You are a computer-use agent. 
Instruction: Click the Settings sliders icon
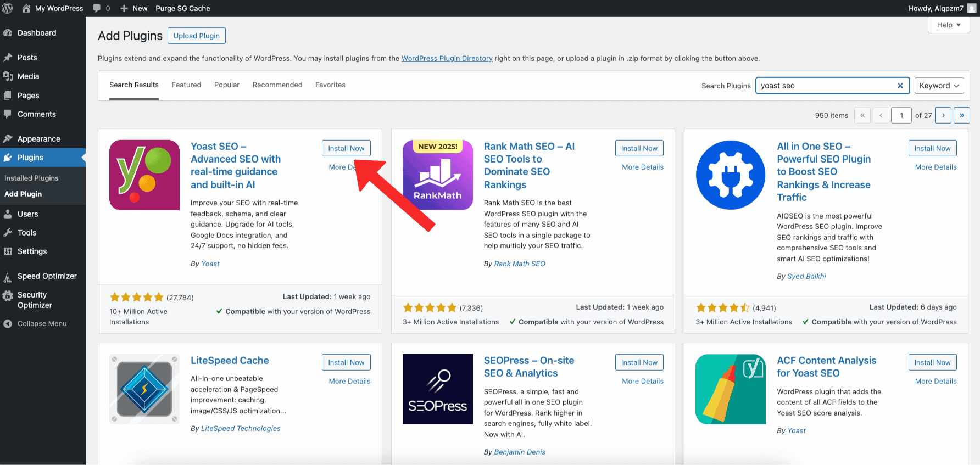coord(8,251)
